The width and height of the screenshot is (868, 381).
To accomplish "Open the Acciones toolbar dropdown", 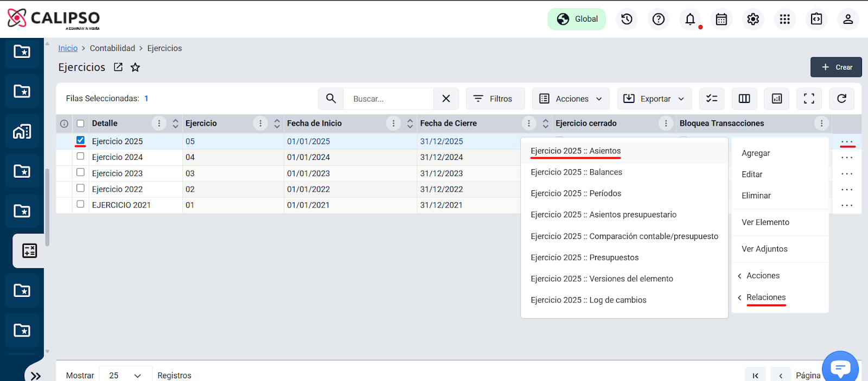I will click(571, 99).
